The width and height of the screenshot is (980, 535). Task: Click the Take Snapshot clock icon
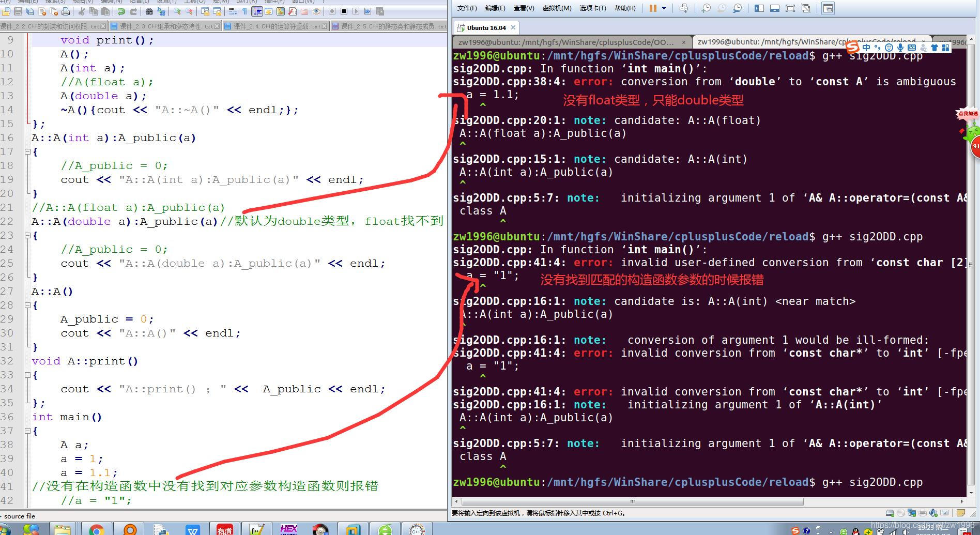(x=706, y=8)
